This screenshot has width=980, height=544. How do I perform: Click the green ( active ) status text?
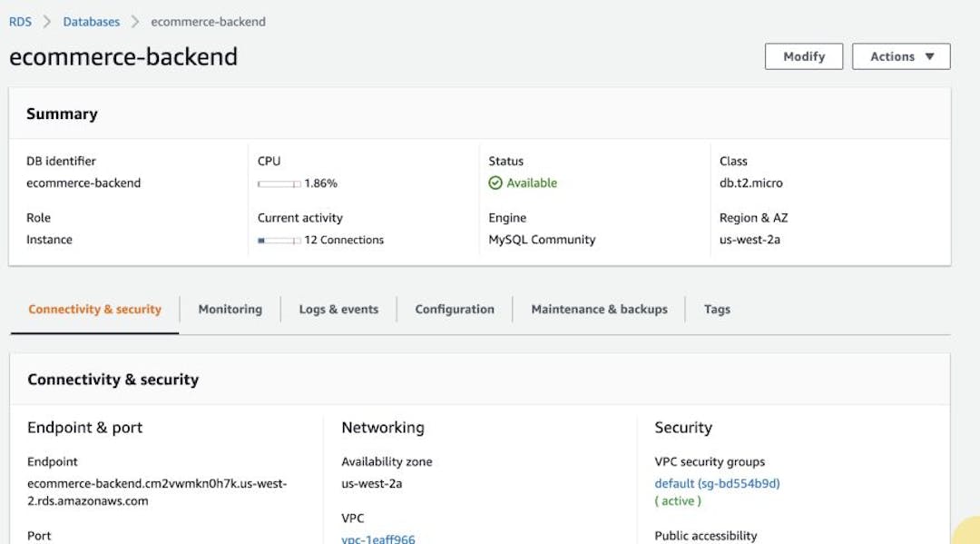[x=677, y=500]
